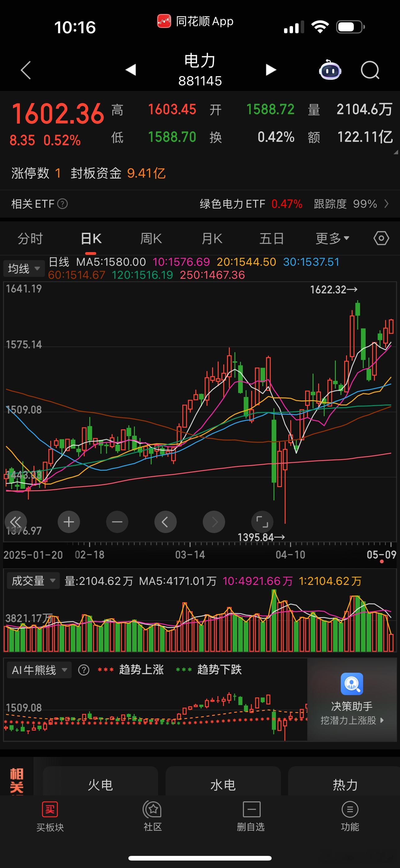This screenshot has width=400, height=868.
Task: Open 社区 community icon
Action: (153, 809)
